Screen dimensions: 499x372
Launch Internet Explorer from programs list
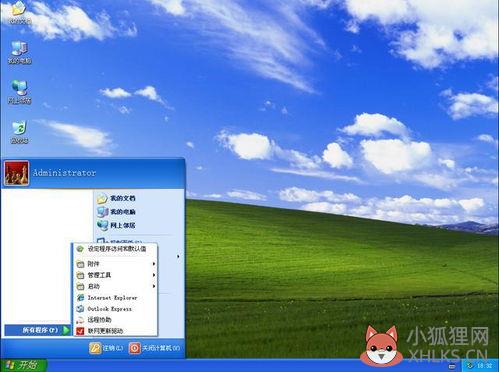pos(115,298)
